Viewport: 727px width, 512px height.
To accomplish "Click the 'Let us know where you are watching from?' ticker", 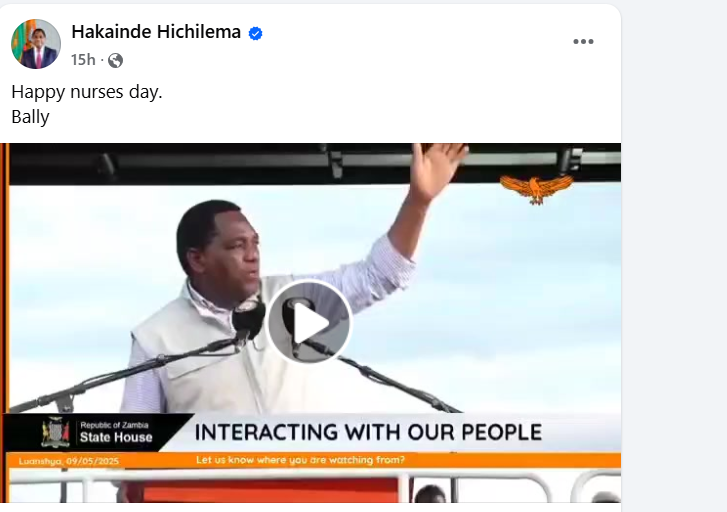I will [x=300, y=460].
